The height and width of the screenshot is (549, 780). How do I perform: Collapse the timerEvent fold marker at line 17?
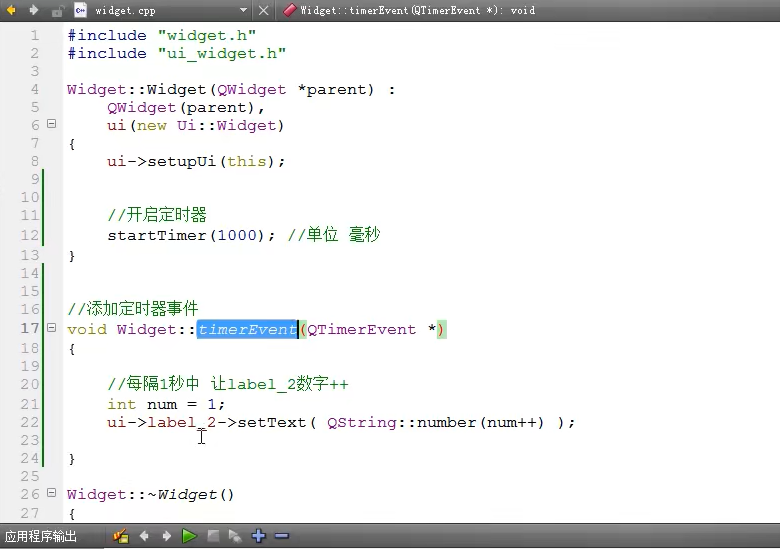[51, 327]
